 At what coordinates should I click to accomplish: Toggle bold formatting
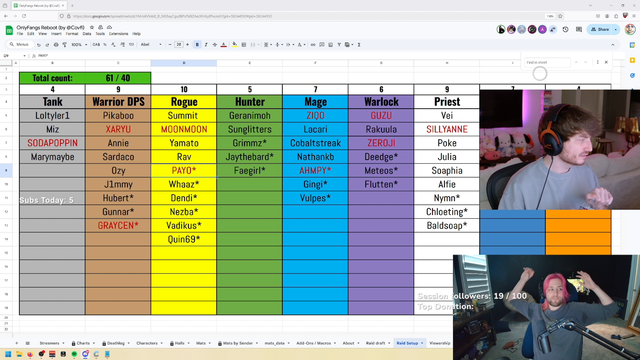197,44
